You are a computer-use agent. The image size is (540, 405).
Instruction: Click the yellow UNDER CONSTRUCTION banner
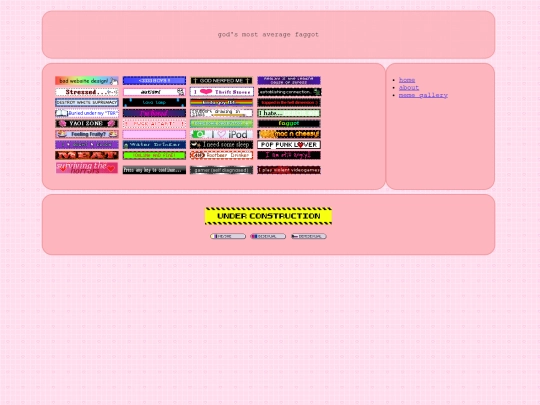coord(268,216)
